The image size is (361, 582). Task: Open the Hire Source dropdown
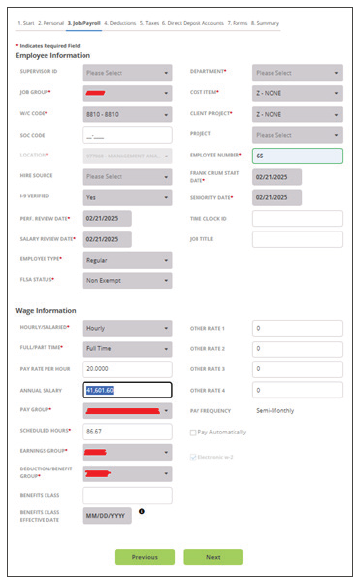click(x=127, y=177)
